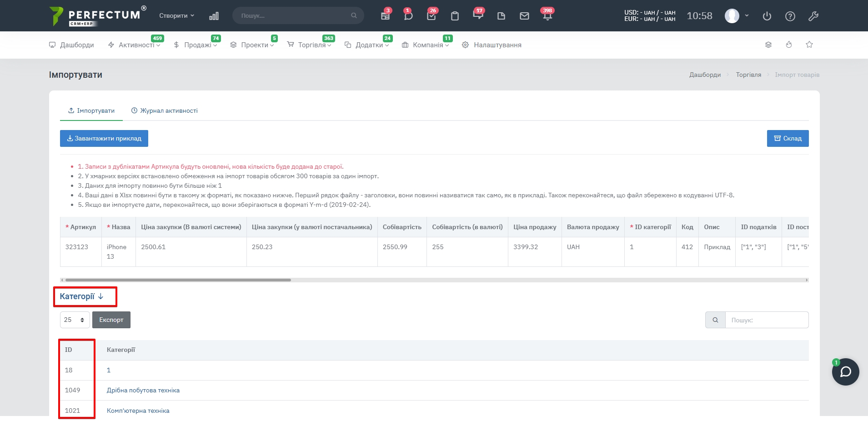
Task: Open the help question mark icon
Action: (790, 16)
